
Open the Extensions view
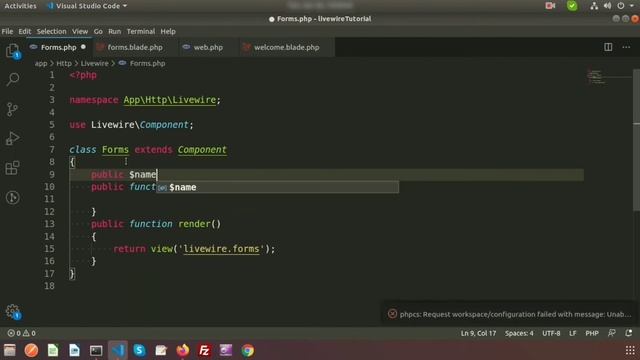pyautogui.click(x=13, y=168)
